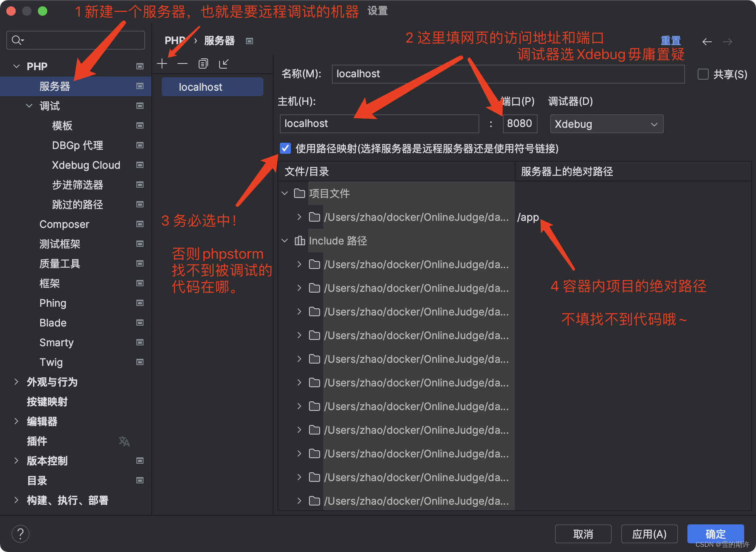Click the 应用(A) button
Screen dimensions: 756x552
point(649,534)
